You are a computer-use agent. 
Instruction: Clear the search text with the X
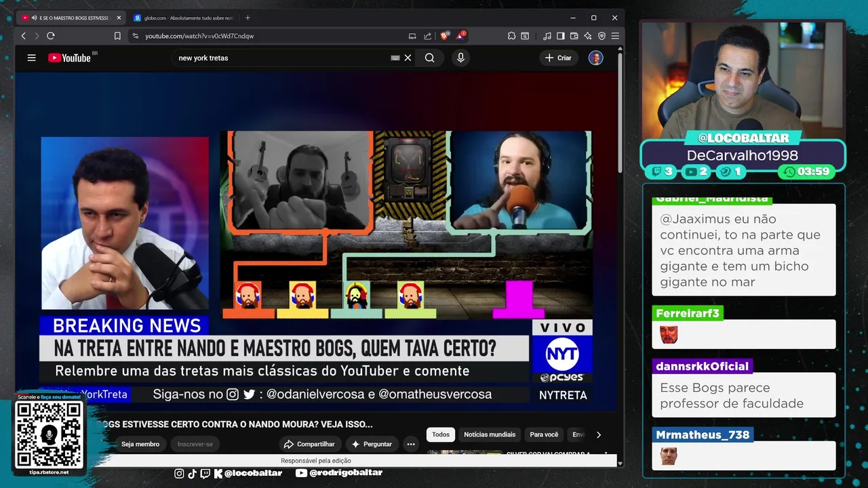pos(408,58)
